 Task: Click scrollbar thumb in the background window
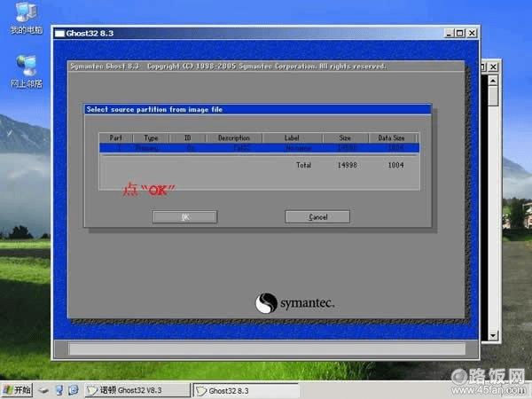[493, 96]
